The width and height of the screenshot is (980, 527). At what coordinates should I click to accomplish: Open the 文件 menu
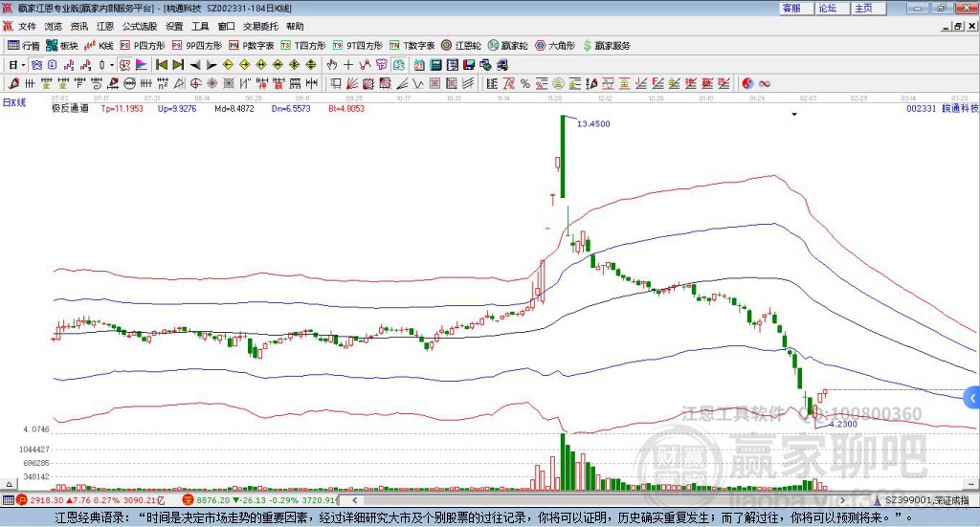coord(27,26)
